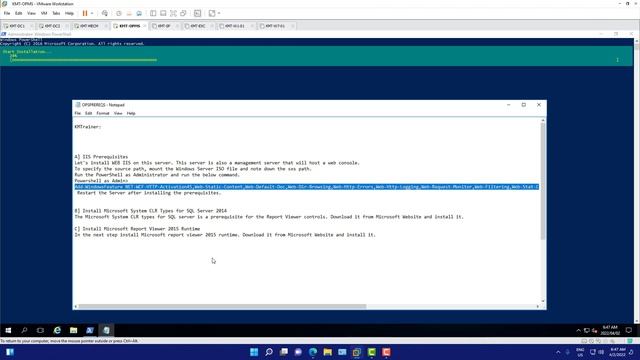Open host Task View icon

283,352
